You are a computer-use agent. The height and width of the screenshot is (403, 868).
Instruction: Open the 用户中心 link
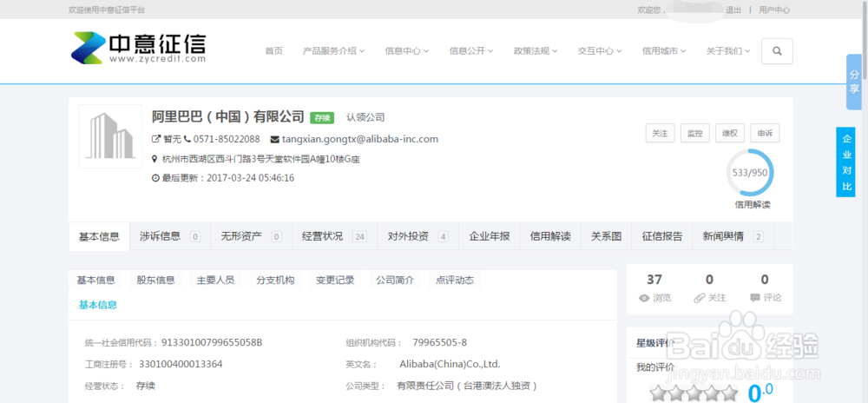coord(774,10)
